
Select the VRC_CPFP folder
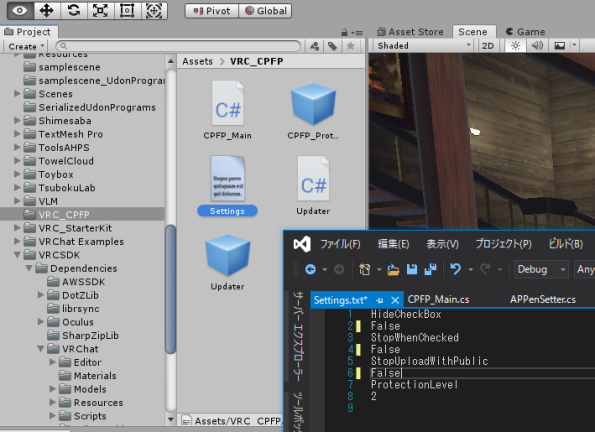(82, 214)
